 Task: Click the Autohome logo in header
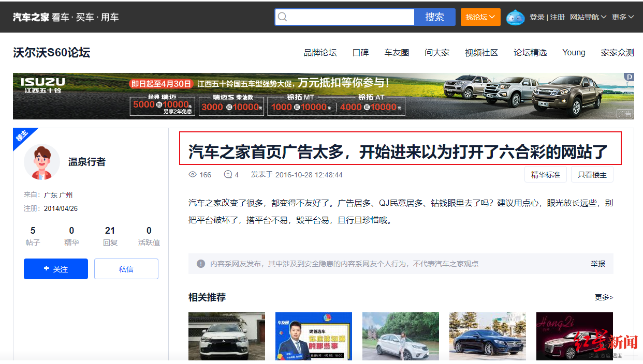pyautogui.click(x=31, y=17)
